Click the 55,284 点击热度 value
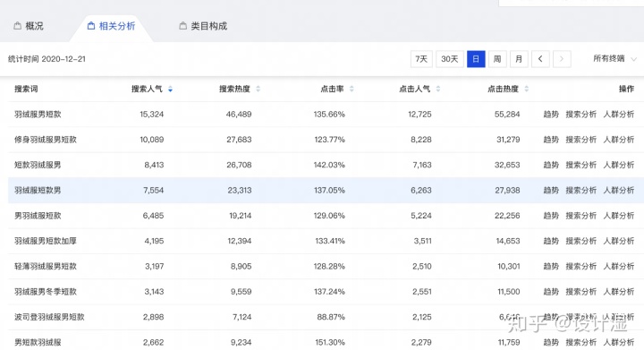Viewport: 644px width, 350px height. click(x=507, y=115)
